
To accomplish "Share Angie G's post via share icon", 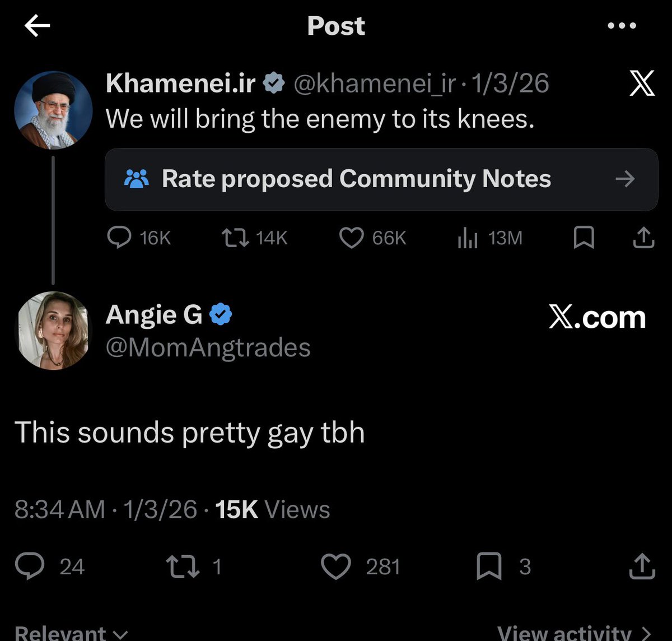I will pyautogui.click(x=642, y=566).
